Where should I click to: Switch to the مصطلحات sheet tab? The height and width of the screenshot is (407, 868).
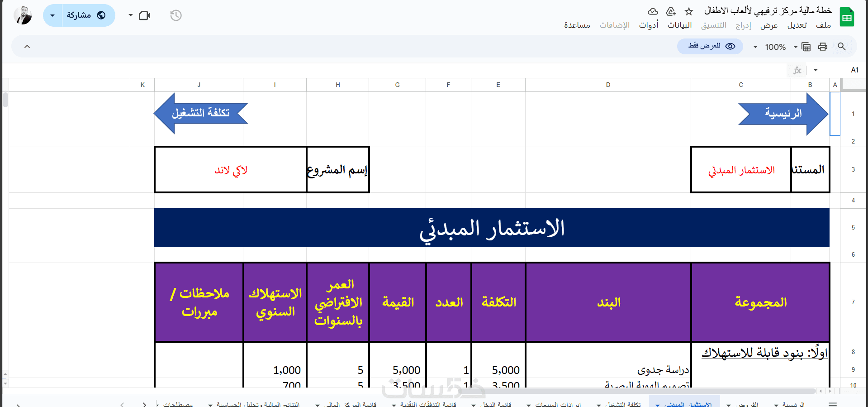coord(178,404)
